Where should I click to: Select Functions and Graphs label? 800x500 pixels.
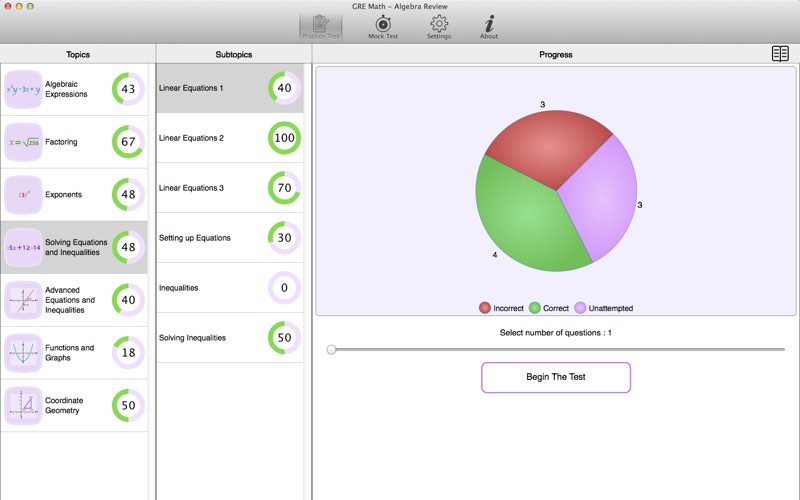click(69, 353)
